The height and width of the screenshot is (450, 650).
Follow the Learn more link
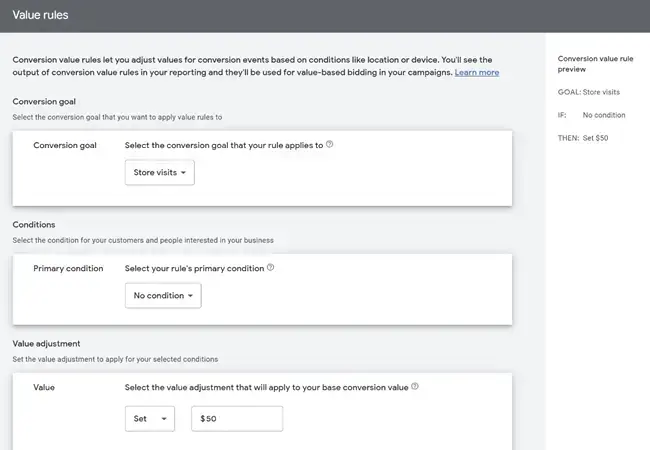coord(477,73)
